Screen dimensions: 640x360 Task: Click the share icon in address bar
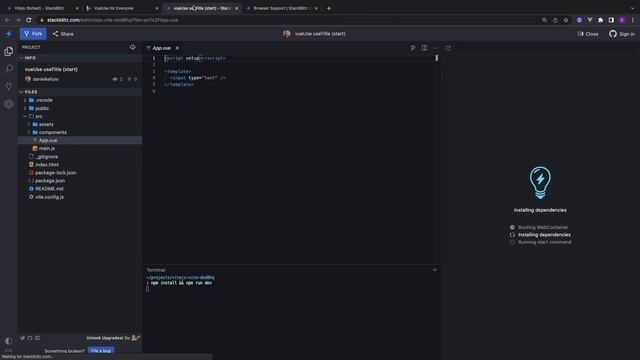pyautogui.click(x=555, y=20)
